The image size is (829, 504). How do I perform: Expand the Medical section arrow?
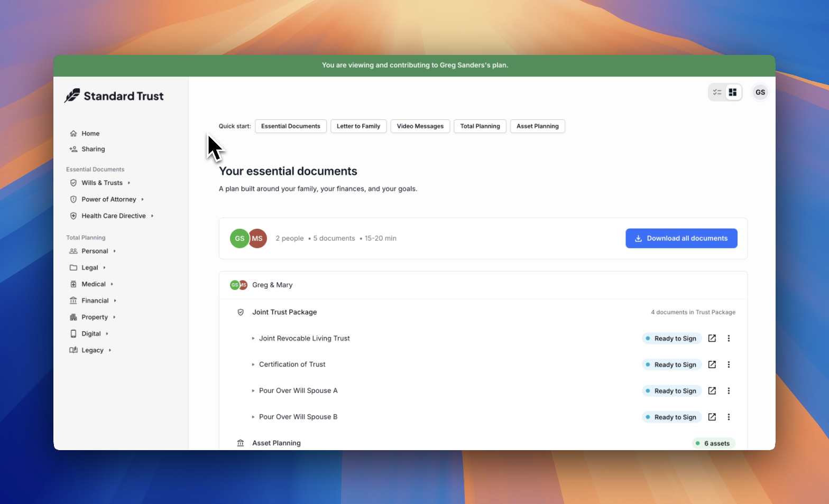click(x=112, y=284)
